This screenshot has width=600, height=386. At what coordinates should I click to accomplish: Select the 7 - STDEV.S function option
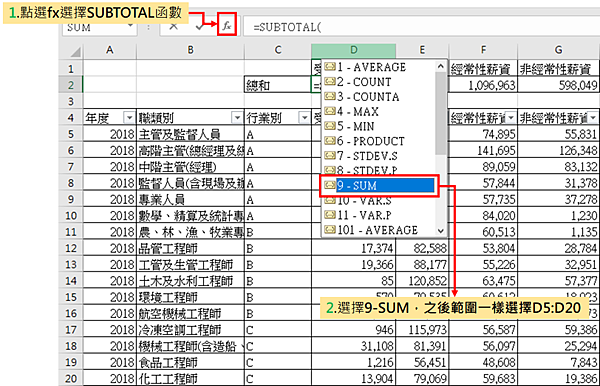pos(378,156)
